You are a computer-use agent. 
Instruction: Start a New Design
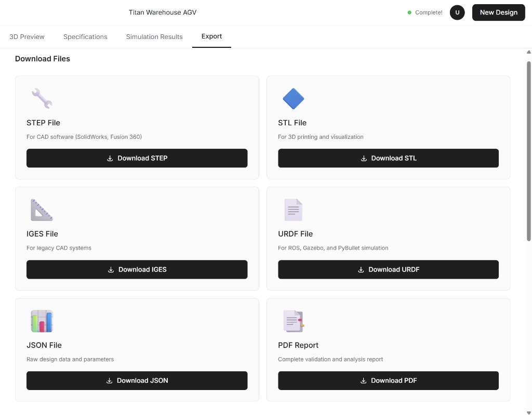(498, 12)
